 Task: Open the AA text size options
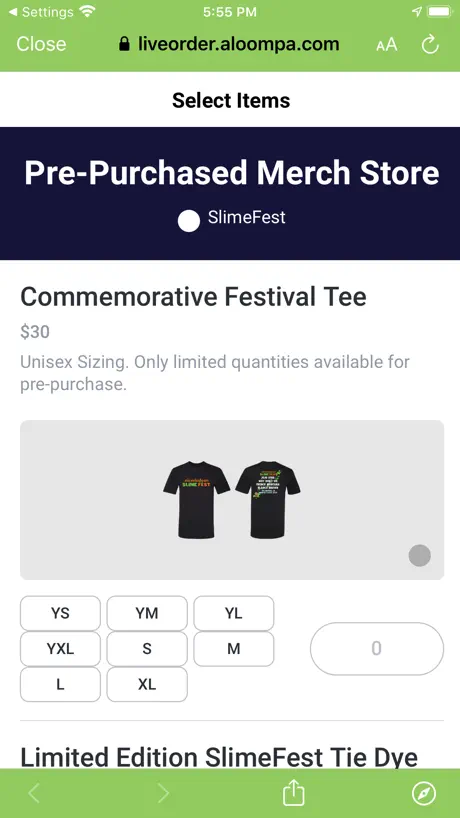[386, 45]
